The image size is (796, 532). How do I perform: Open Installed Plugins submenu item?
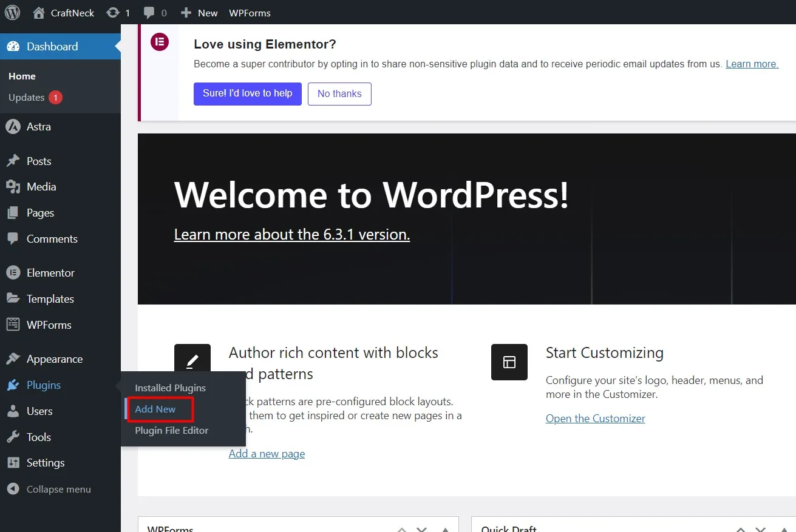[170, 388]
